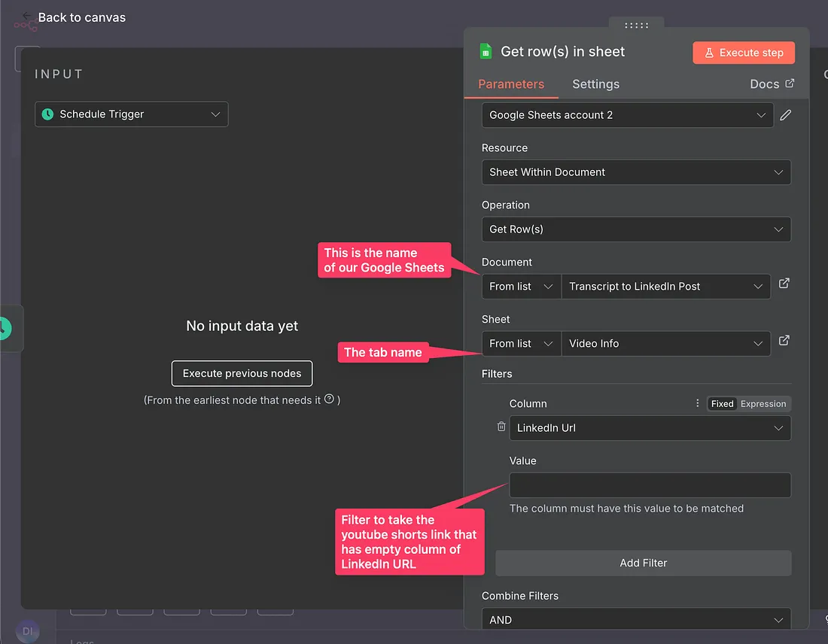Edit credential with pencil icon
The image size is (828, 644).
coord(785,115)
